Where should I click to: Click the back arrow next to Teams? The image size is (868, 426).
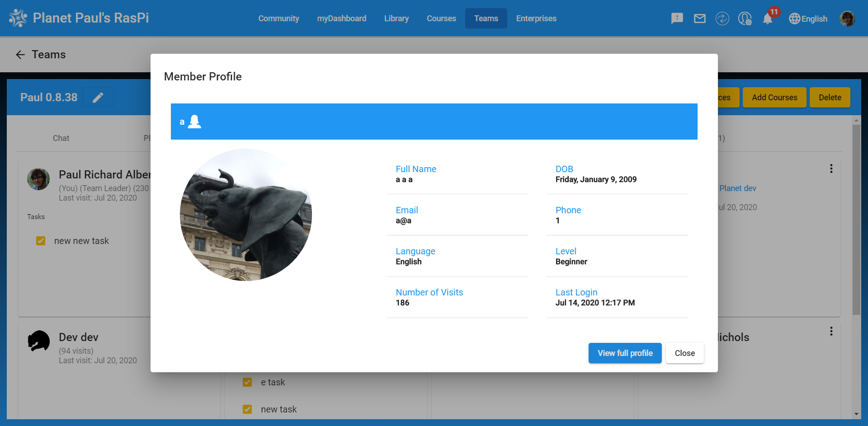tap(20, 54)
